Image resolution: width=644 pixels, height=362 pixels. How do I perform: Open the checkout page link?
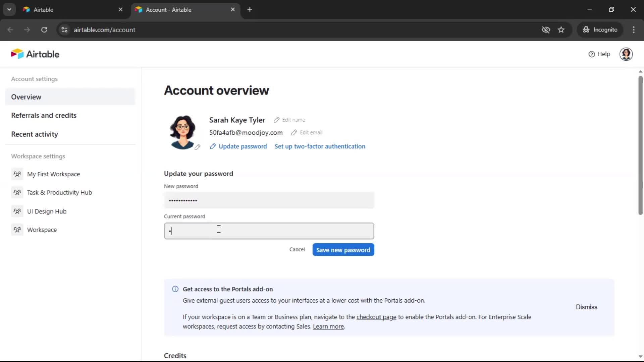click(x=376, y=317)
